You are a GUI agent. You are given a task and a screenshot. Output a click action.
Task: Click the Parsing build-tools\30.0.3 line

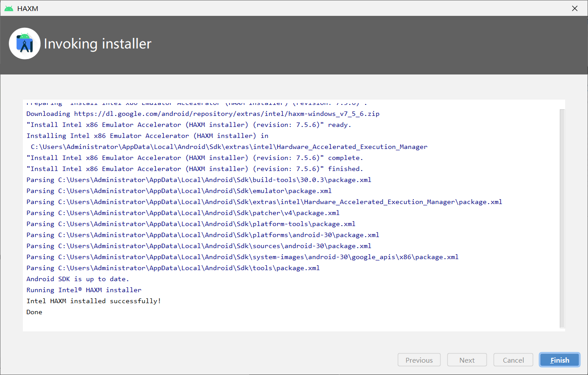[x=199, y=180]
